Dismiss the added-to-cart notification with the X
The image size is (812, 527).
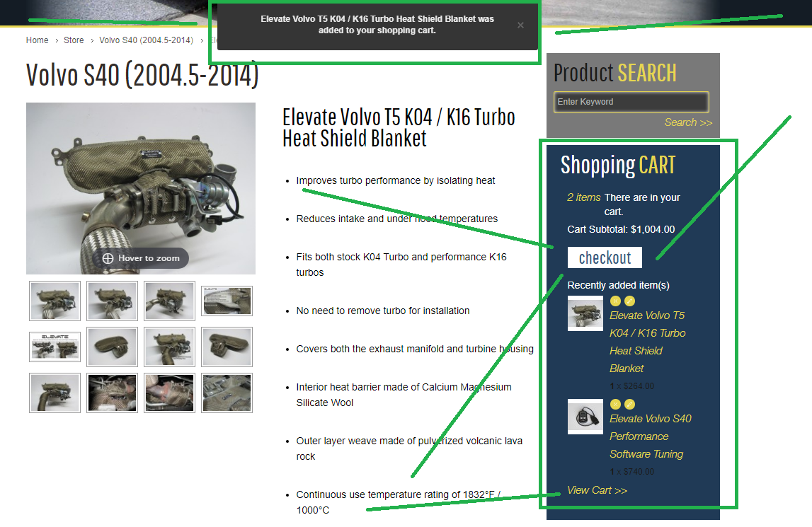pos(520,25)
